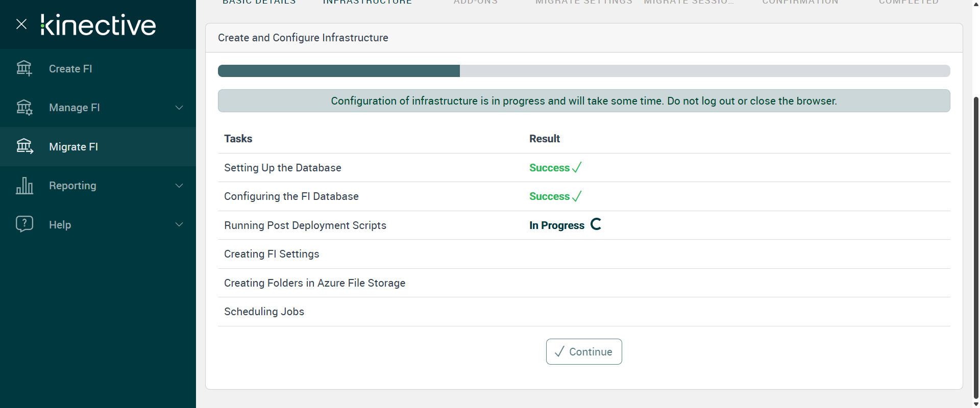Click the Running Post Deployment Scripts task
The width and height of the screenshot is (980, 408).
click(305, 225)
